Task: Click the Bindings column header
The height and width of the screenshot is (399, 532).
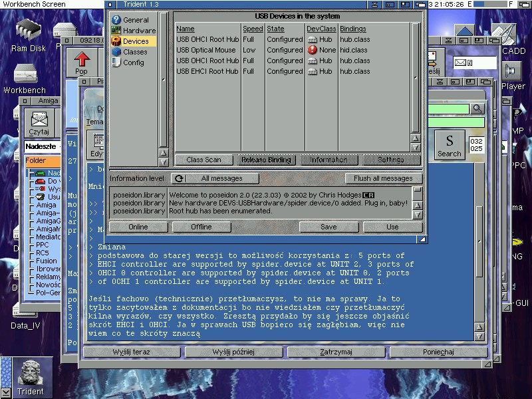Action: [353, 29]
